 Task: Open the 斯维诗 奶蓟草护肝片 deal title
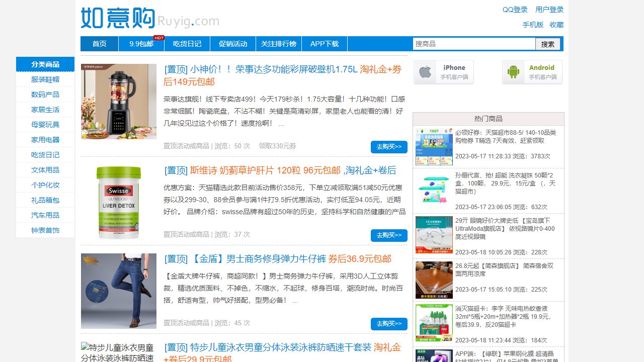(x=280, y=170)
